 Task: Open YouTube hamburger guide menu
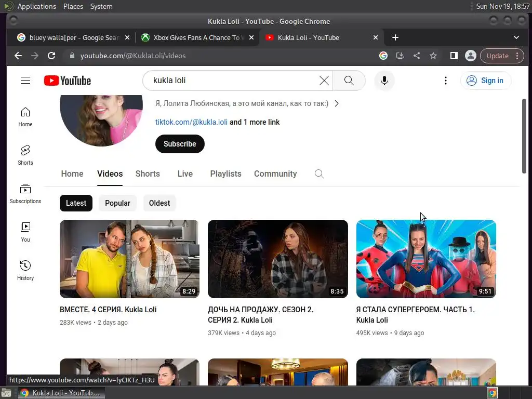[x=25, y=81]
